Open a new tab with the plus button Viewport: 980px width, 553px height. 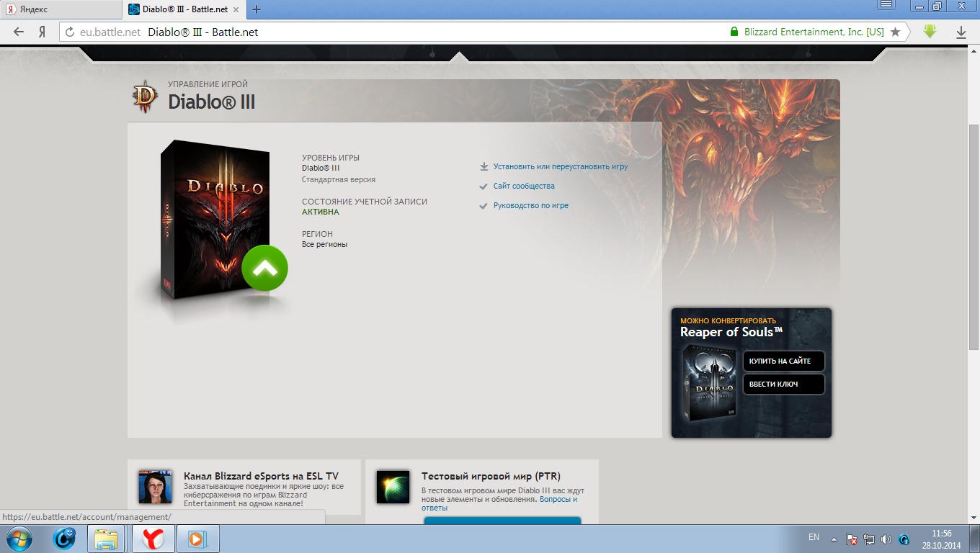[257, 9]
